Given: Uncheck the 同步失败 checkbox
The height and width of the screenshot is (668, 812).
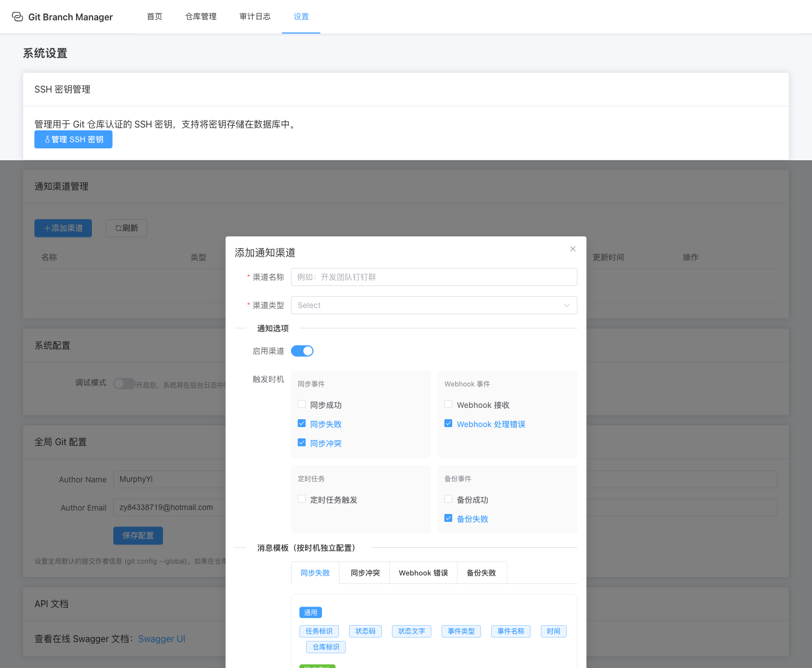Looking at the screenshot, I should [302, 424].
